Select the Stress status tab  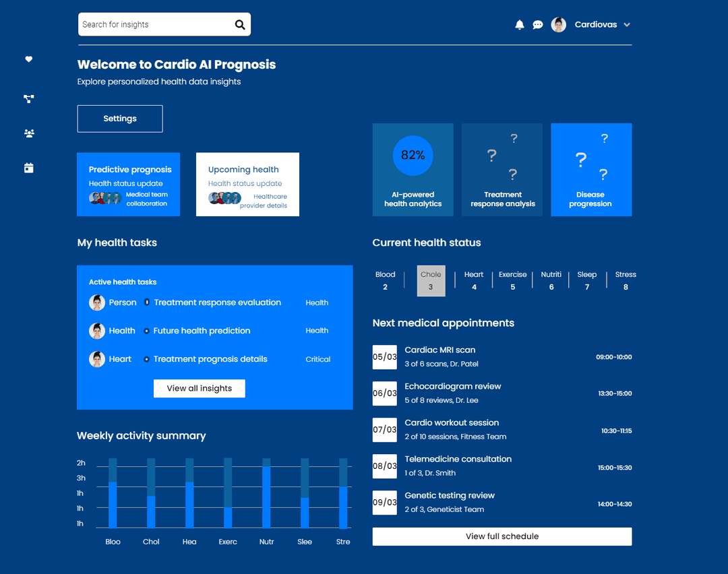click(x=626, y=280)
